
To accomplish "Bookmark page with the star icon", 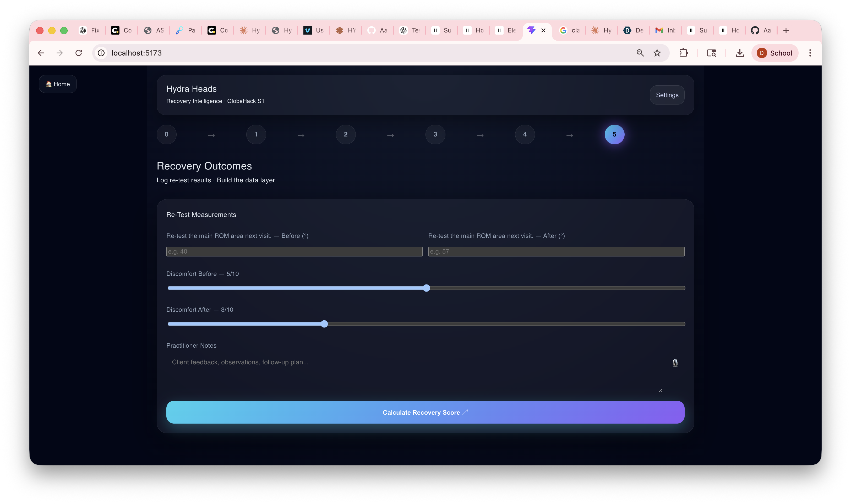I will 657,53.
